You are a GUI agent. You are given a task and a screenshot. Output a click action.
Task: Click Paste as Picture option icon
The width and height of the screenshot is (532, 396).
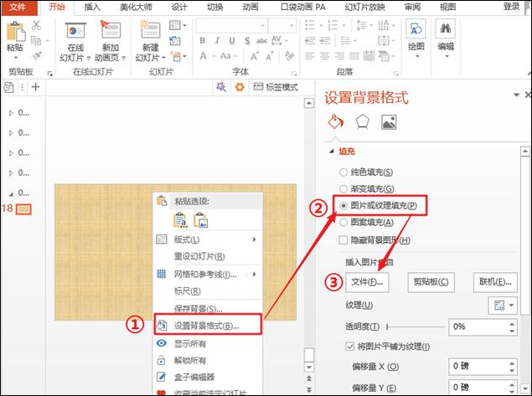click(x=201, y=220)
